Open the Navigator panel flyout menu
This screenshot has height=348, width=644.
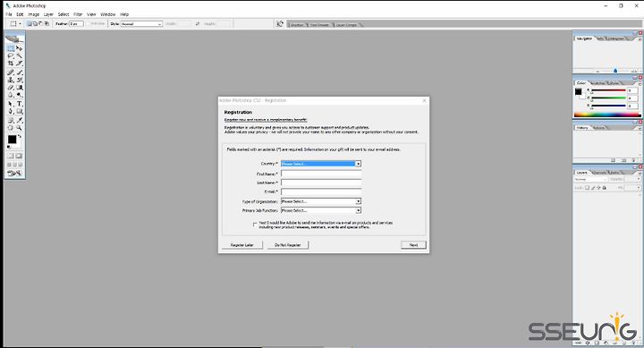[640, 39]
